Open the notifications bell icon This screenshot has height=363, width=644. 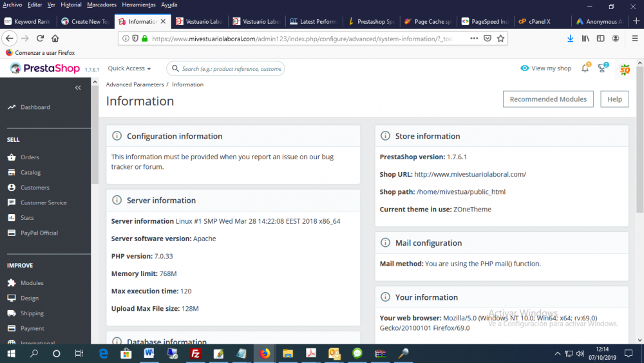point(585,68)
